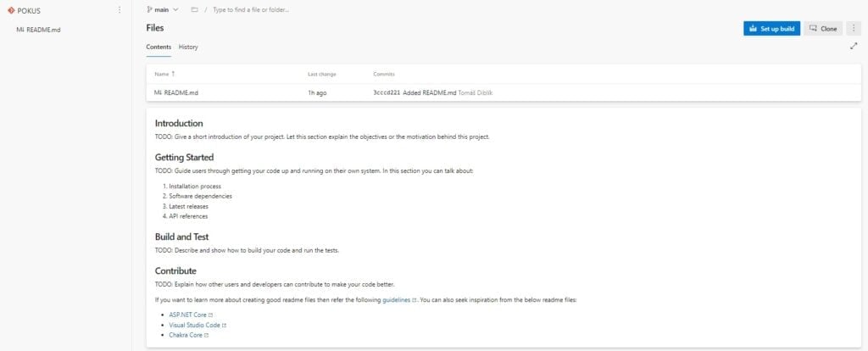
Task: Click the sort arrow next to Name
Action: [x=174, y=74]
